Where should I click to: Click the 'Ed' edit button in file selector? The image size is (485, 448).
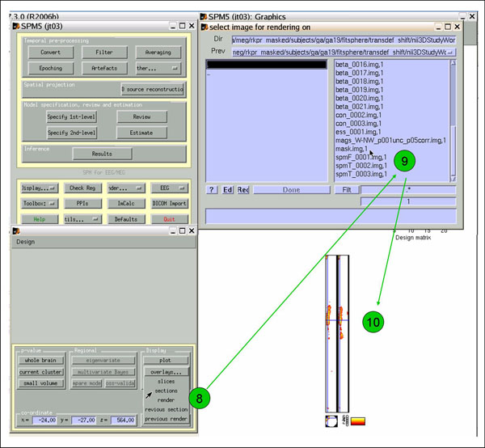[x=228, y=189]
